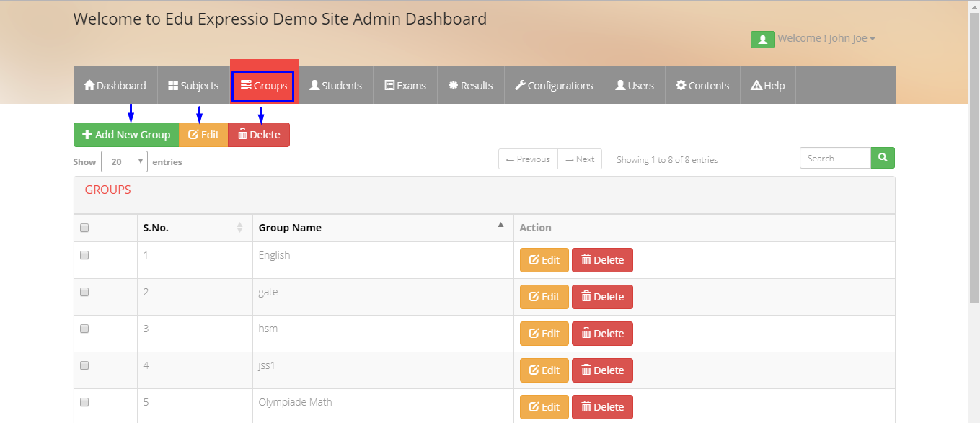The height and width of the screenshot is (423, 980).
Task: Open the Exams menu item
Action: click(x=405, y=85)
